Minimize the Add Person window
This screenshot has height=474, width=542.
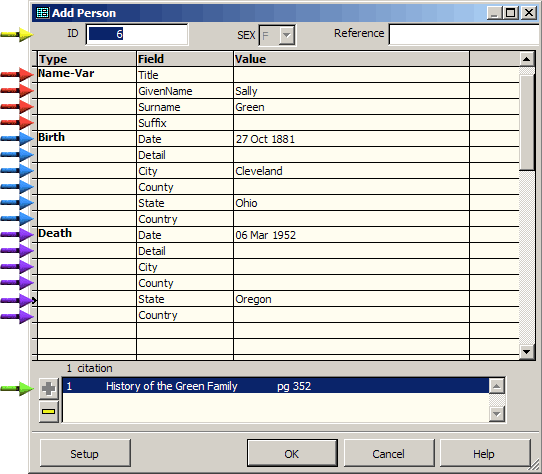coord(495,13)
